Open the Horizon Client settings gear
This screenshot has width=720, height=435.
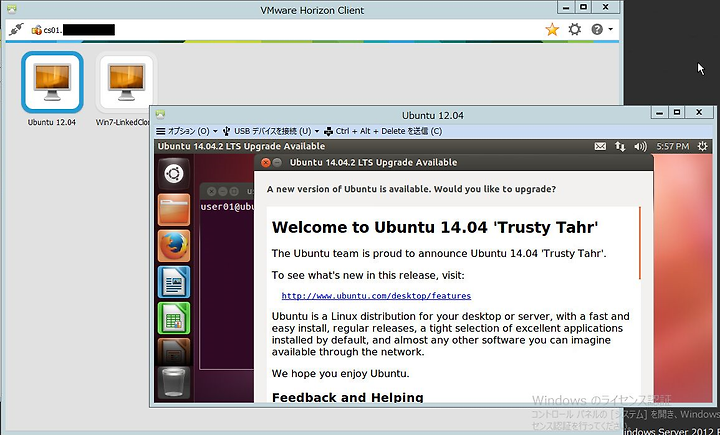[x=574, y=29]
